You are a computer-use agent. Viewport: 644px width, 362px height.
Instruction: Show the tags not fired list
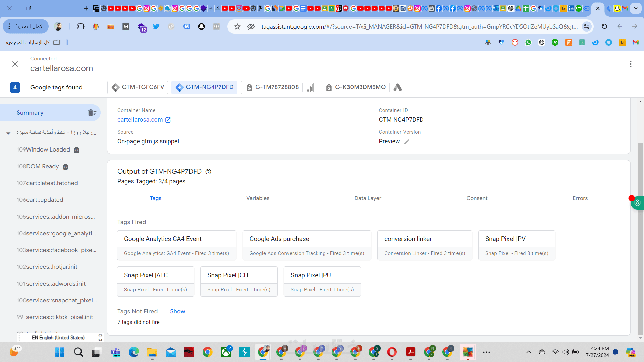coord(177,311)
